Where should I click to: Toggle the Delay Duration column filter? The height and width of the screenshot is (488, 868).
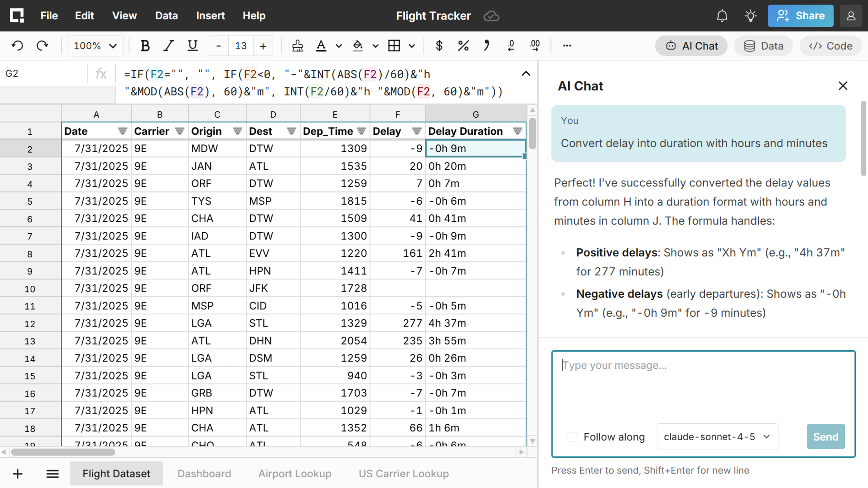click(517, 131)
